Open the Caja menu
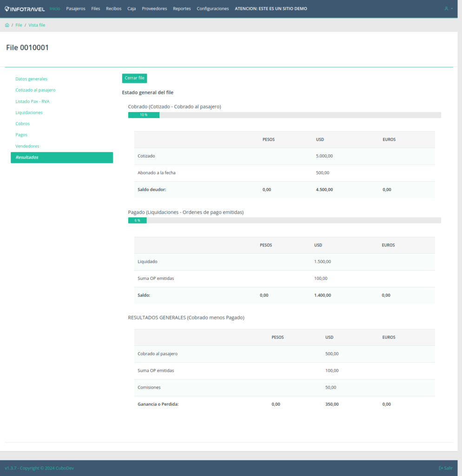This screenshot has width=462, height=476. click(132, 8)
